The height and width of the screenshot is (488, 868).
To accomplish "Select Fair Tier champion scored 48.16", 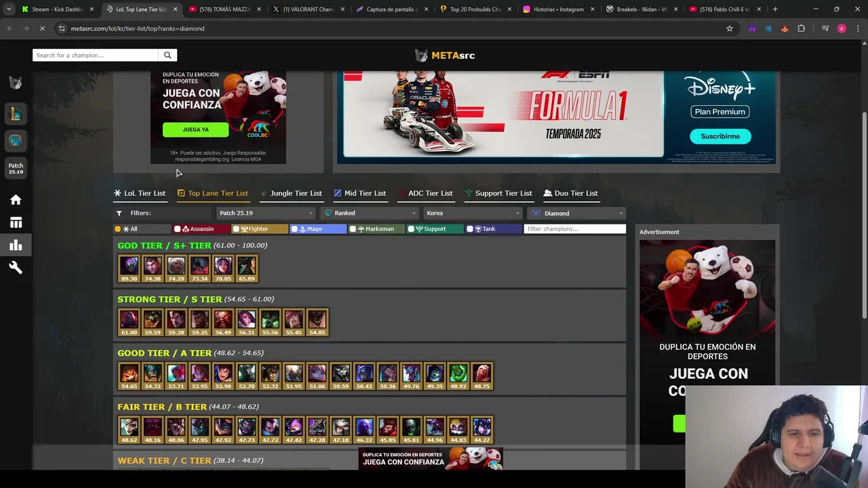I will pyautogui.click(x=153, y=430).
